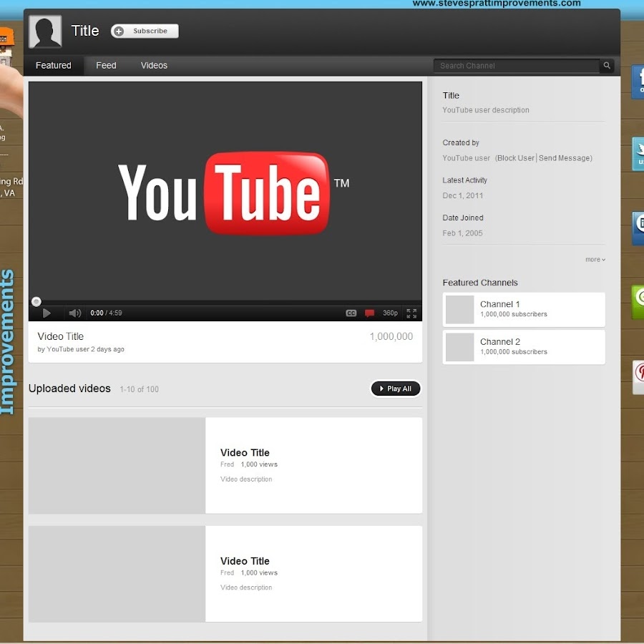The image size is (644, 644).
Task: Open the Pinterest icon on the background page
Action: point(639,377)
